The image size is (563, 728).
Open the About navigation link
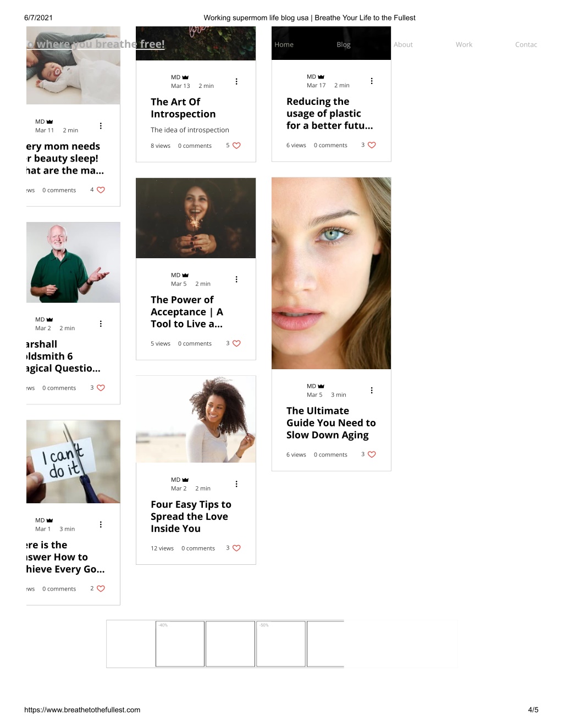pos(403,45)
